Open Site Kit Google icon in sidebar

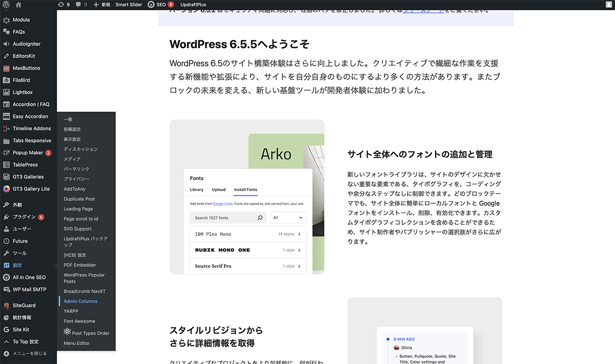6,330
